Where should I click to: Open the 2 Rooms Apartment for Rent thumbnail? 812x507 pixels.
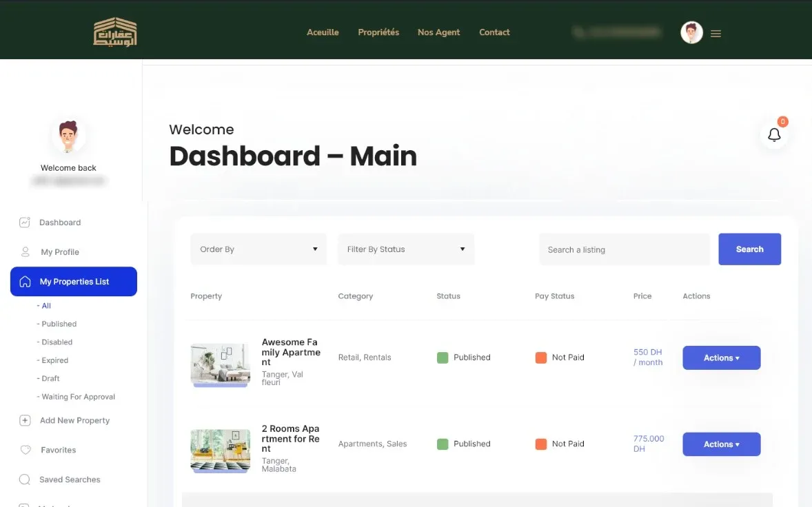coord(220,451)
